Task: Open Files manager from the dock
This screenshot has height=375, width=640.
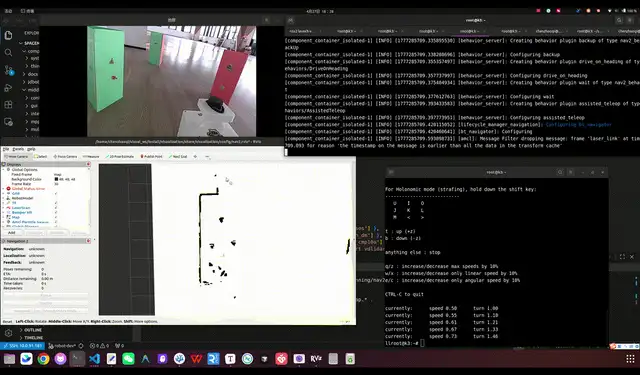Action: coord(9,359)
